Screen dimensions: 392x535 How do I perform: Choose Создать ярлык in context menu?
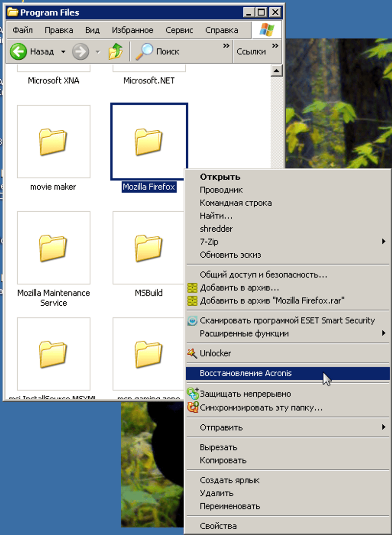[288, 481]
